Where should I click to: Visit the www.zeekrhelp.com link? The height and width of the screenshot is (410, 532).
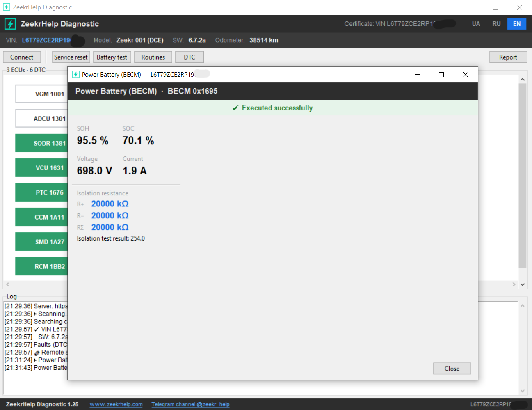116,404
